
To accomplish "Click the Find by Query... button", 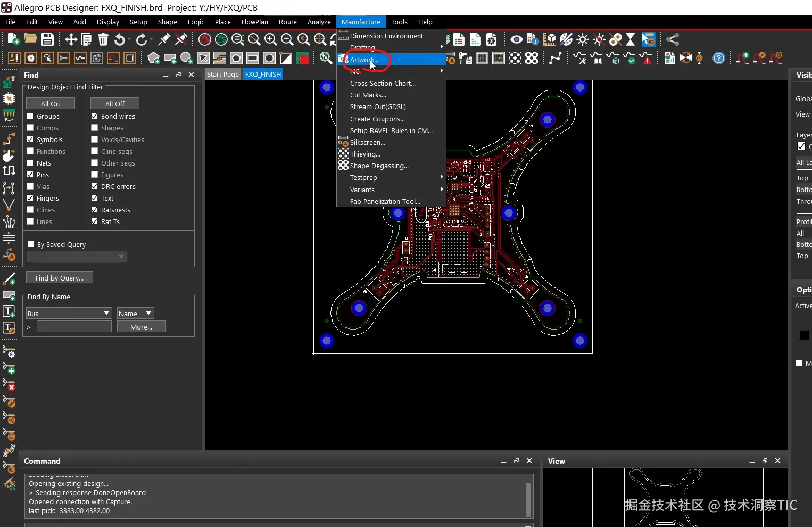I will [60, 278].
